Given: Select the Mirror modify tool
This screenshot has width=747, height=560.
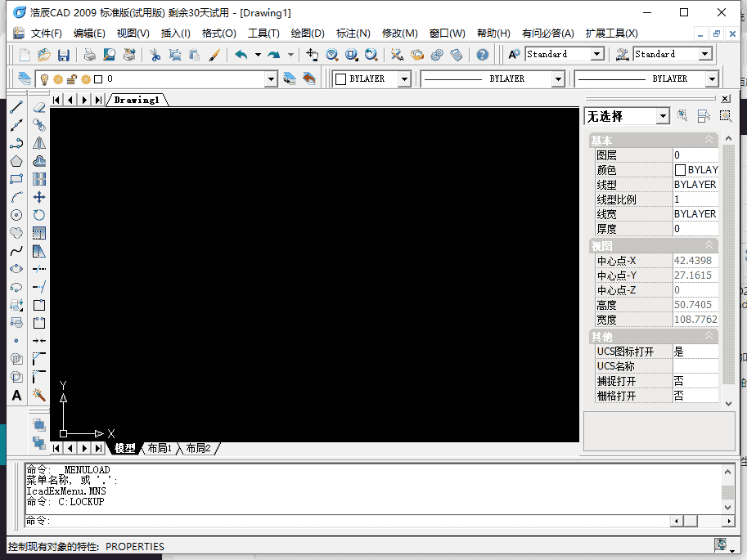Looking at the screenshot, I should (x=38, y=143).
